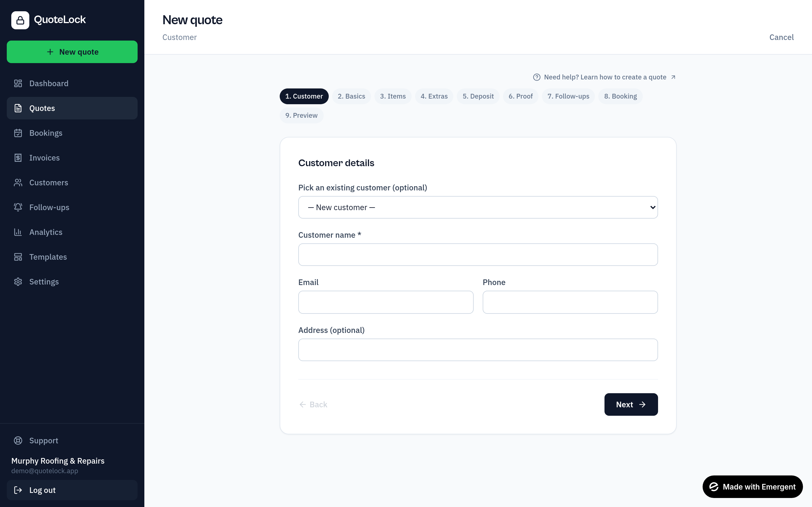Click into the Phone field
Image resolution: width=812 pixels, height=507 pixels.
pyautogui.click(x=570, y=302)
